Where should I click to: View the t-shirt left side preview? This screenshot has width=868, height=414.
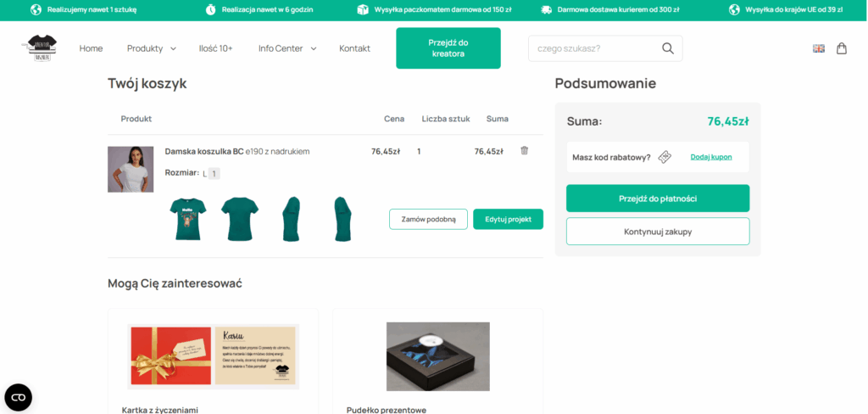292,219
